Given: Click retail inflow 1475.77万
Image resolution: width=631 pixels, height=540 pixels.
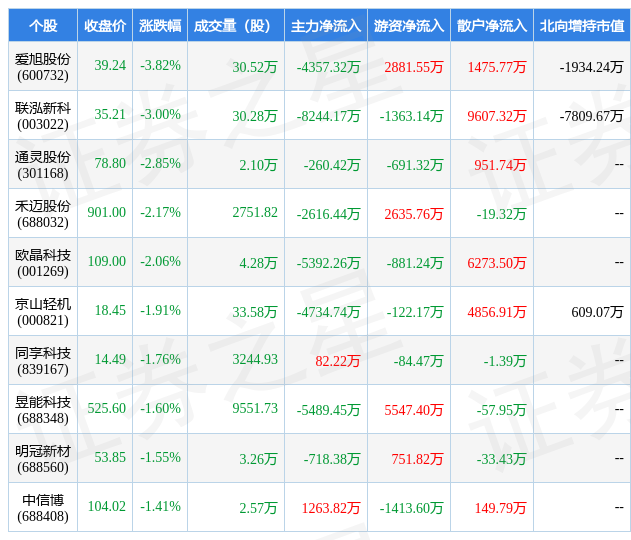Looking at the screenshot, I should point(497,67).
